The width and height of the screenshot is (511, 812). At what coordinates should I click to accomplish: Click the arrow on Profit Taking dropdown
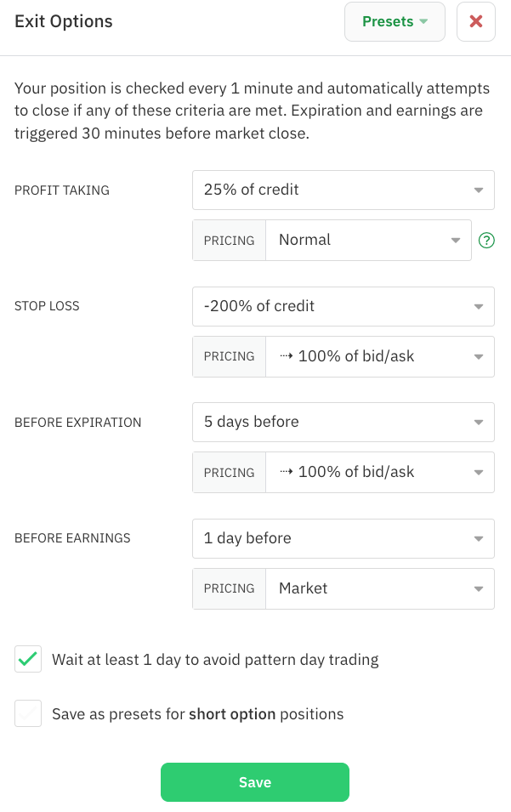coord(479,190)
